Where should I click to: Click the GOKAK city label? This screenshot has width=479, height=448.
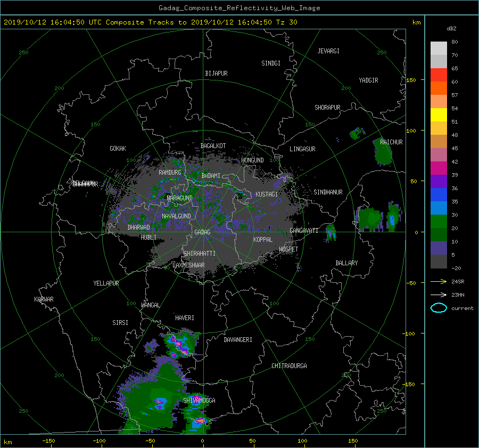click(x=118, y=149)
